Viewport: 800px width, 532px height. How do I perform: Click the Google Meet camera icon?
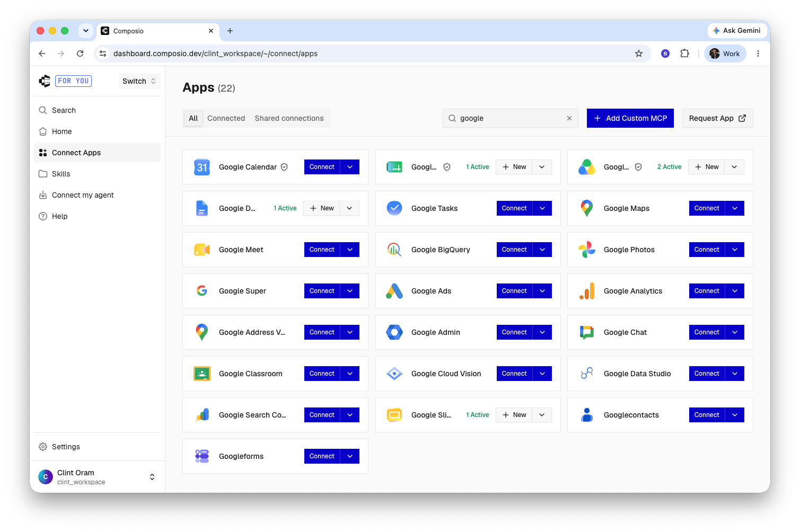click(202, 250)
